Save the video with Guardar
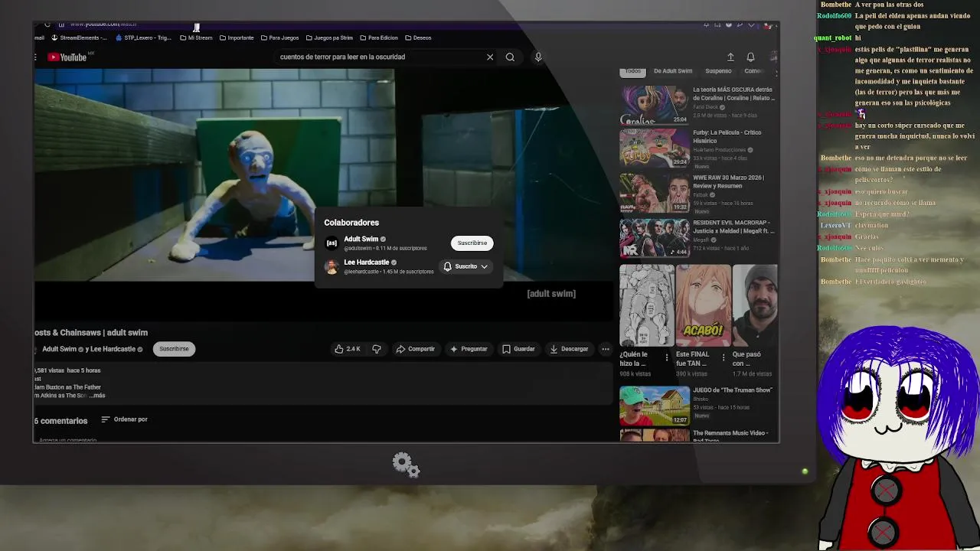Image resolution: width=980 pixels, height=551 pixels. (x=518, y=349)
